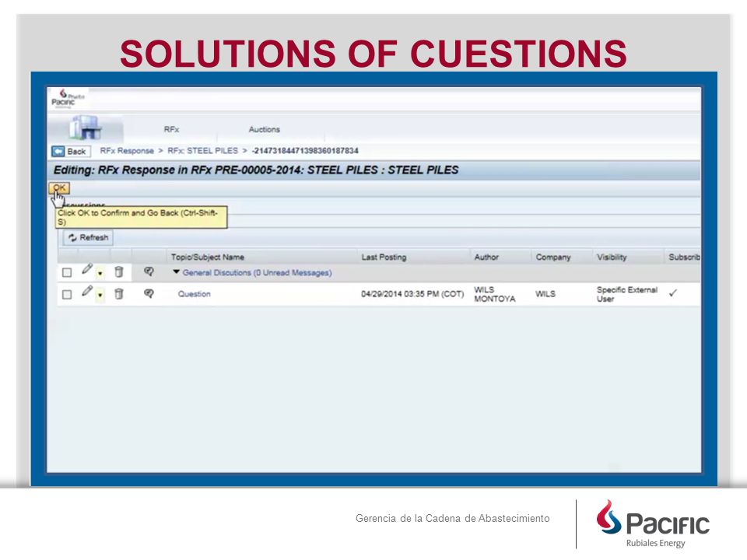The image size is (747, 560).
Task: Open the Question discussion link
Action: tap(194, 294)
